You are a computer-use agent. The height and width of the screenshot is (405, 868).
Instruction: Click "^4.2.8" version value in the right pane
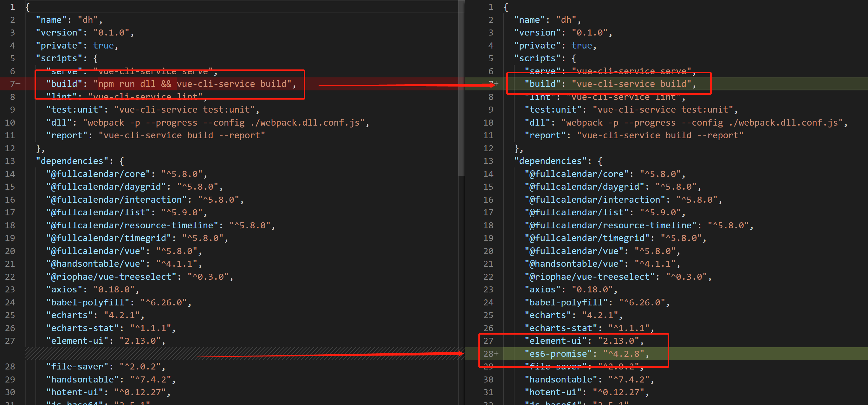623,354
